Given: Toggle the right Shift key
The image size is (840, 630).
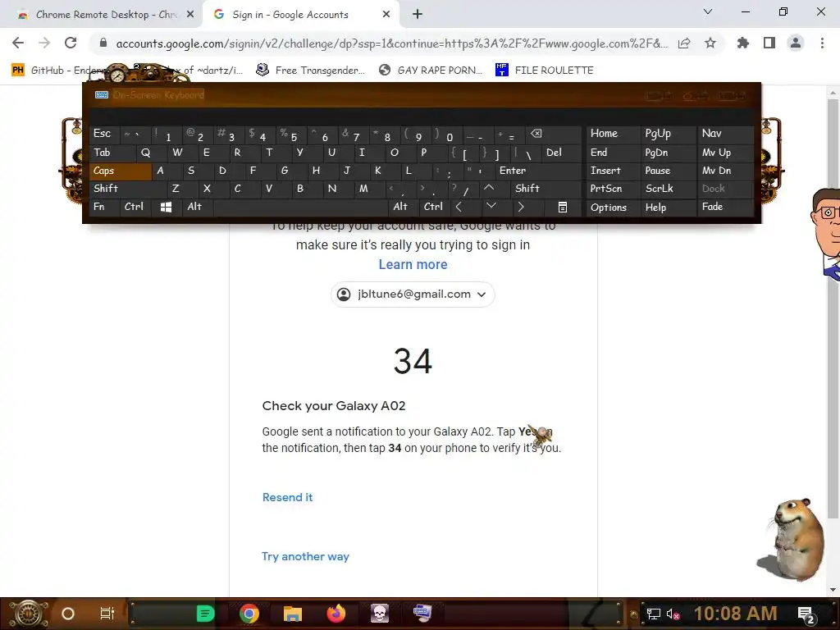Looking at the screenshot, I should (546, 189).
